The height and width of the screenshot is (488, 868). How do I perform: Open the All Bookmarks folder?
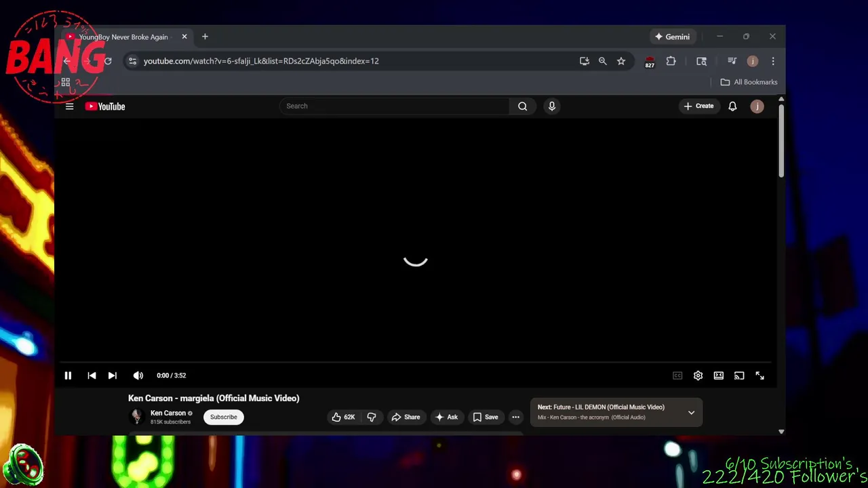tap(749, 82)
